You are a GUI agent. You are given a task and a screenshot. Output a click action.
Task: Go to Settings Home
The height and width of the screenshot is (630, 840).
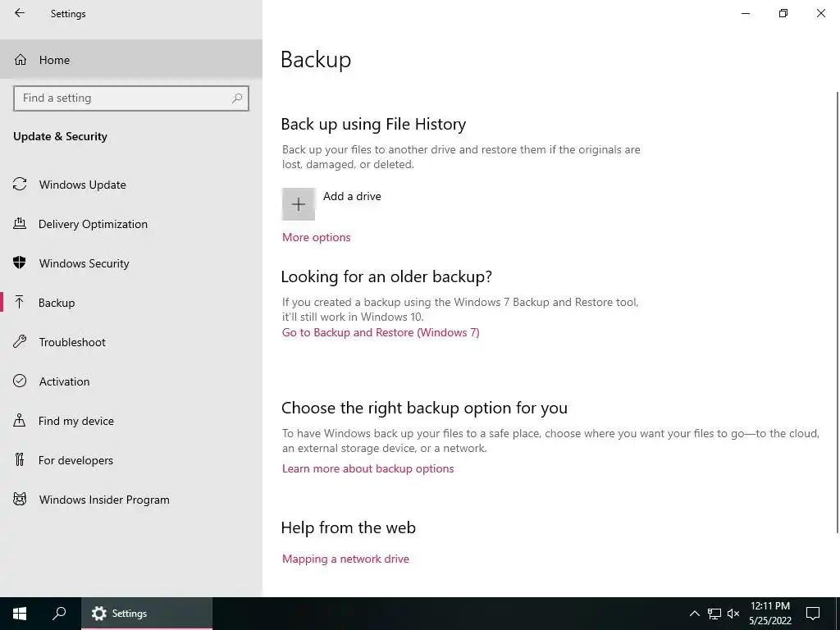point(54,60)
